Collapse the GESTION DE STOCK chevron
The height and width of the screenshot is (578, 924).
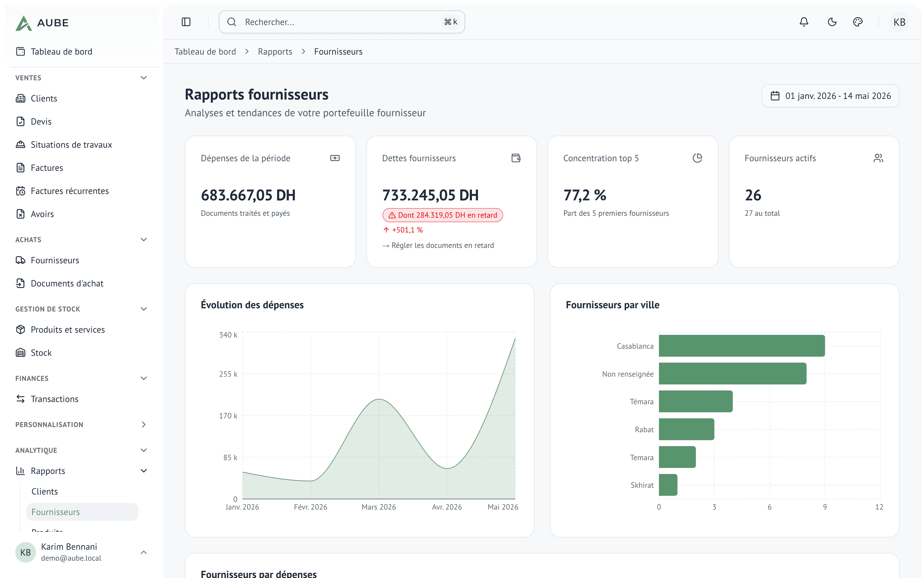point(143,309)
